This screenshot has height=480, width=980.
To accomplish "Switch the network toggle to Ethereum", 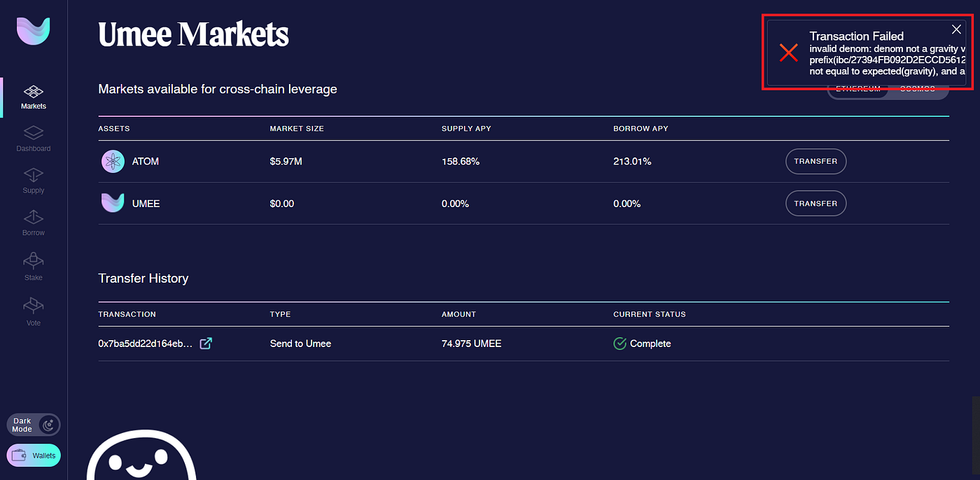I will (858, 90).
